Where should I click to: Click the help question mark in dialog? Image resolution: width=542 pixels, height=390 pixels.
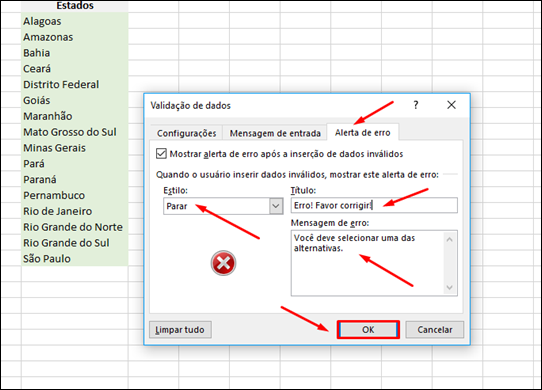[x=416, y=105]
